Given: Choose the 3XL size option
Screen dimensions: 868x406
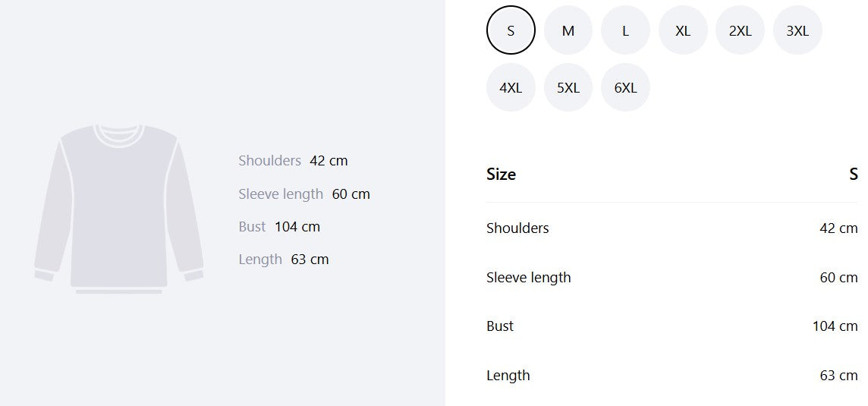Looking at the screenshot, I should tap(797, 30).
